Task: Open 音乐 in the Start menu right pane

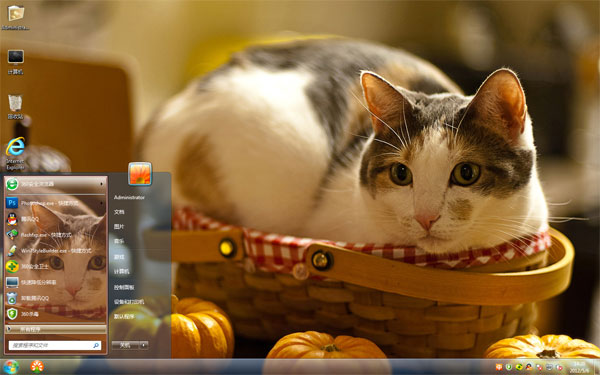Action: [x=119, y=241]
